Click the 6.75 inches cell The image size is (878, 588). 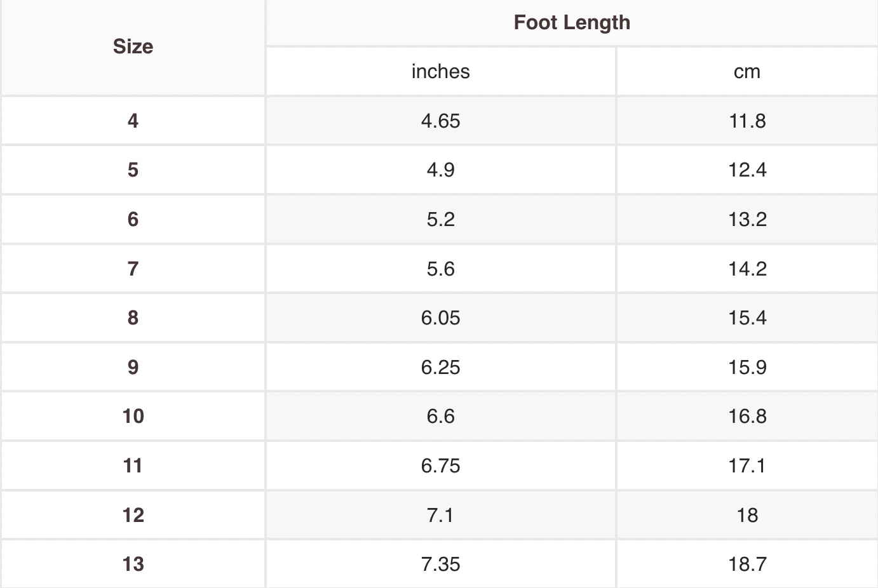coord(440,465)
